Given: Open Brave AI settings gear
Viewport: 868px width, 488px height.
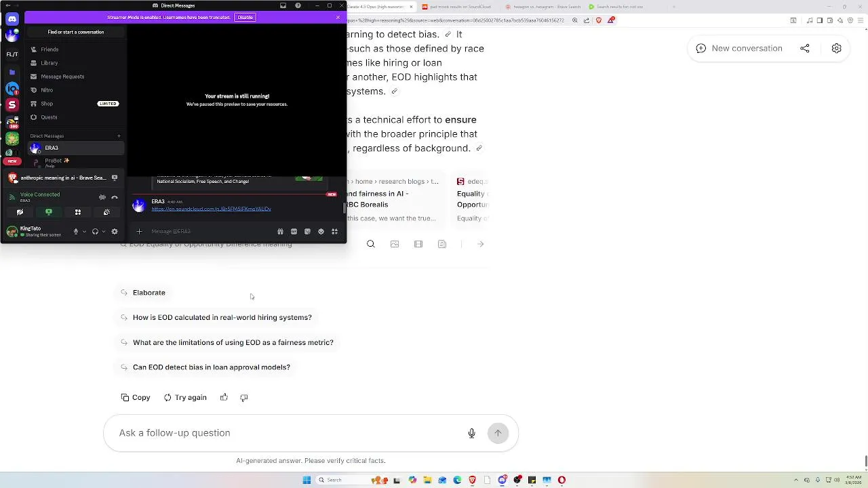Looking at the screenshot, I should [x=836, y=48].
